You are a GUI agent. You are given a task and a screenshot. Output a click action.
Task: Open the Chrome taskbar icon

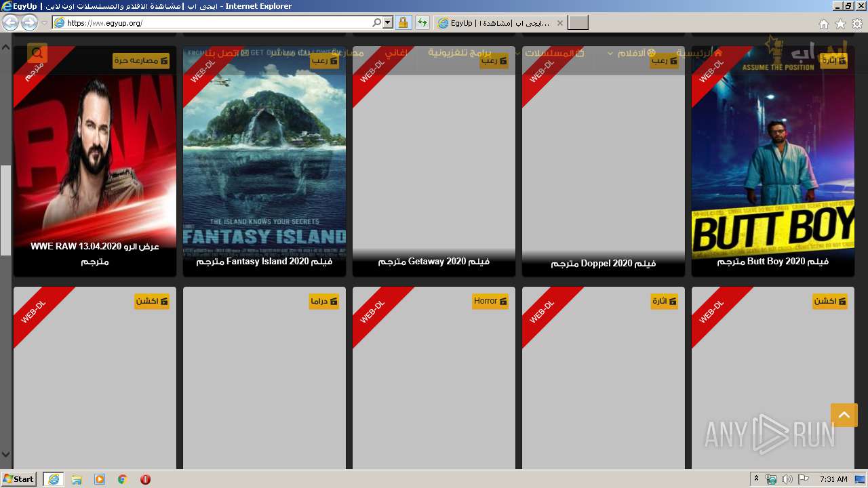pos(123,479)
